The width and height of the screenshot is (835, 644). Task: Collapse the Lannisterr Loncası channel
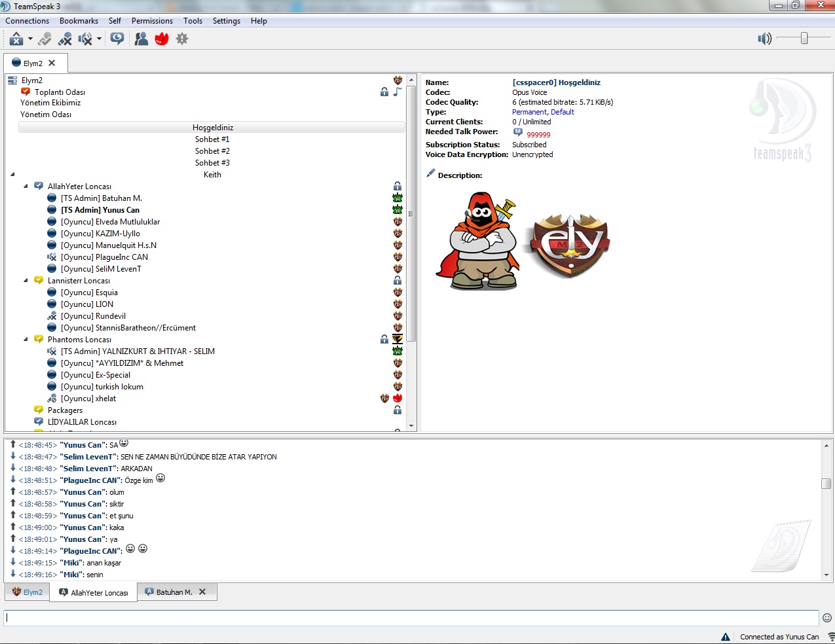[26, 281]
